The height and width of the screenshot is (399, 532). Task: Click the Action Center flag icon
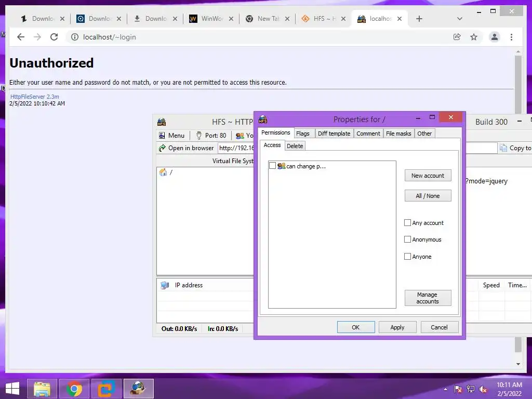click(x=458, y=389)
